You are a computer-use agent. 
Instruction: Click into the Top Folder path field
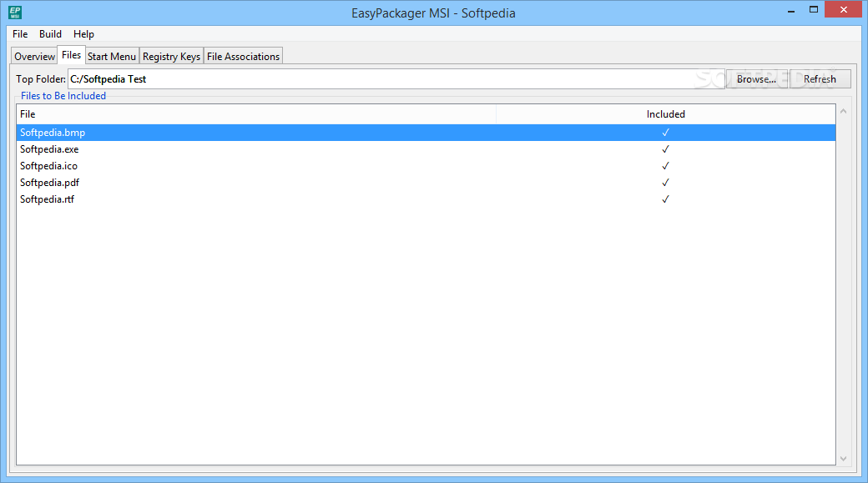tap(396, 79)
